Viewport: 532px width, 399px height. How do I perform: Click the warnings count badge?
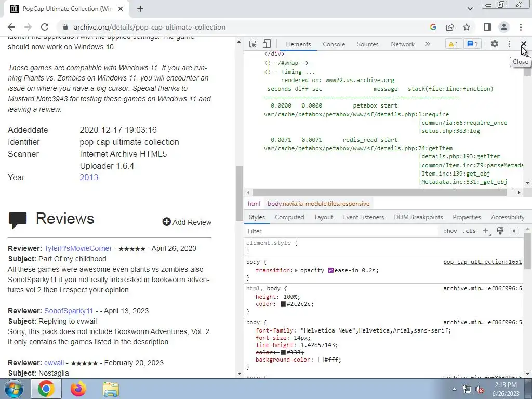(453, 44)
